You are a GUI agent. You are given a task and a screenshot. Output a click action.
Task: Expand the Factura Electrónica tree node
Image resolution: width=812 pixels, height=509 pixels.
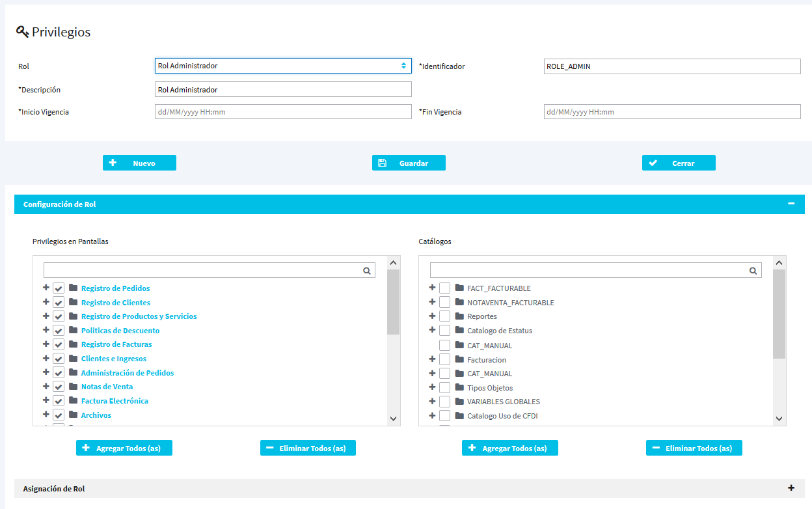[46, 401]
